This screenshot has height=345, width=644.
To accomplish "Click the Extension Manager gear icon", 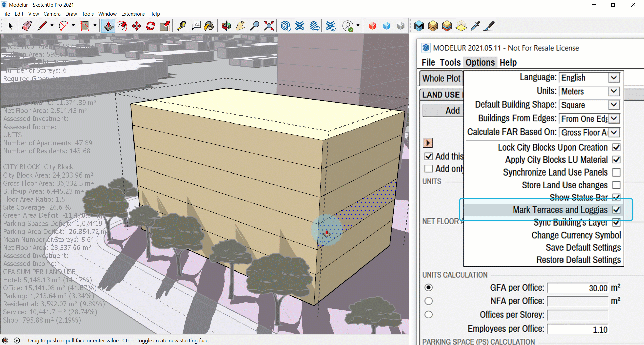I will [331, 26].
